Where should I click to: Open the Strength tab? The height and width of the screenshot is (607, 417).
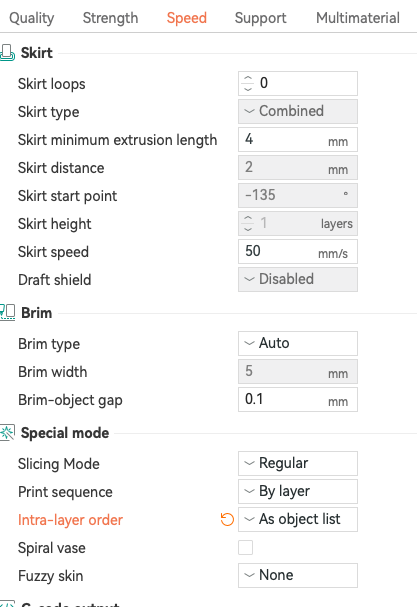110,18
